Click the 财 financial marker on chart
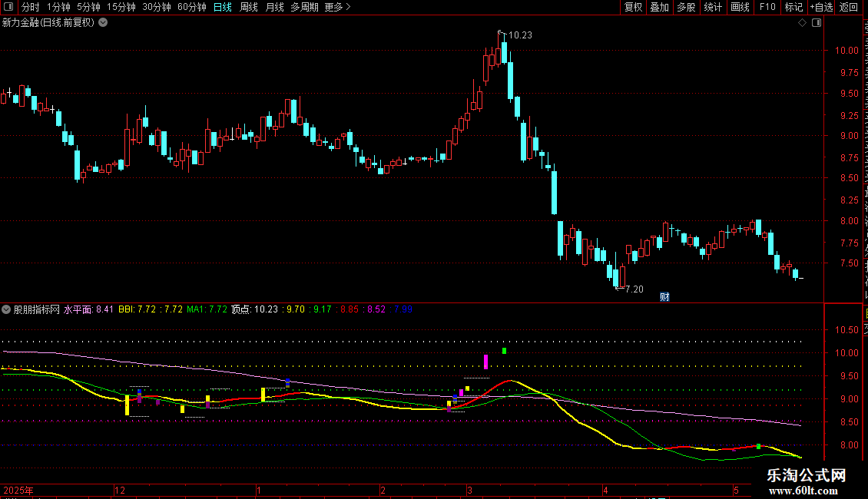 tap(665, 297)
